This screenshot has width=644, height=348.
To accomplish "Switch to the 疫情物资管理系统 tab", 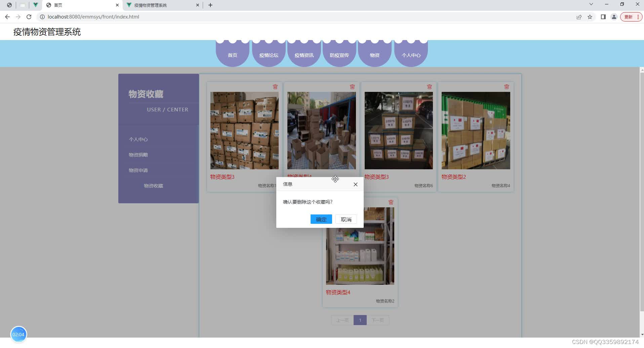I will (162, 5).
